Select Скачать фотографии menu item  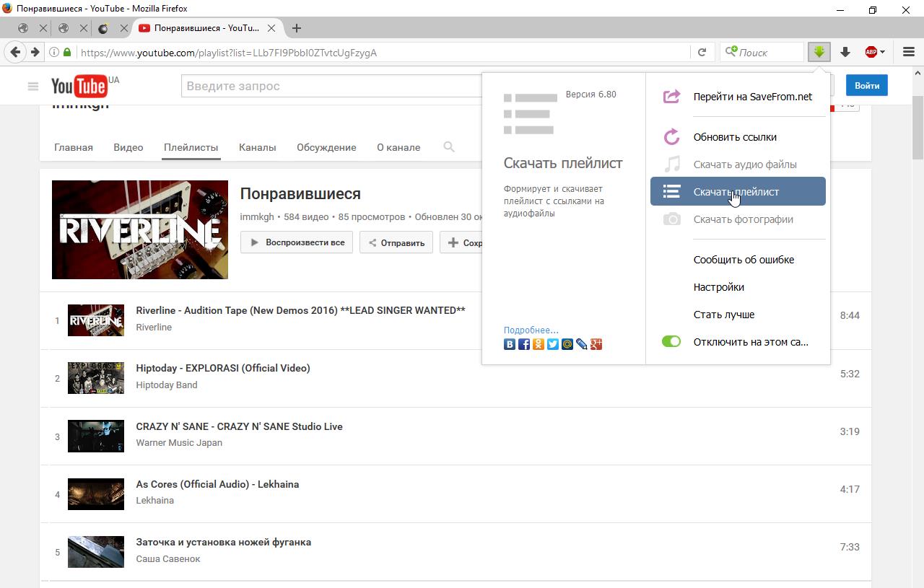744,219
